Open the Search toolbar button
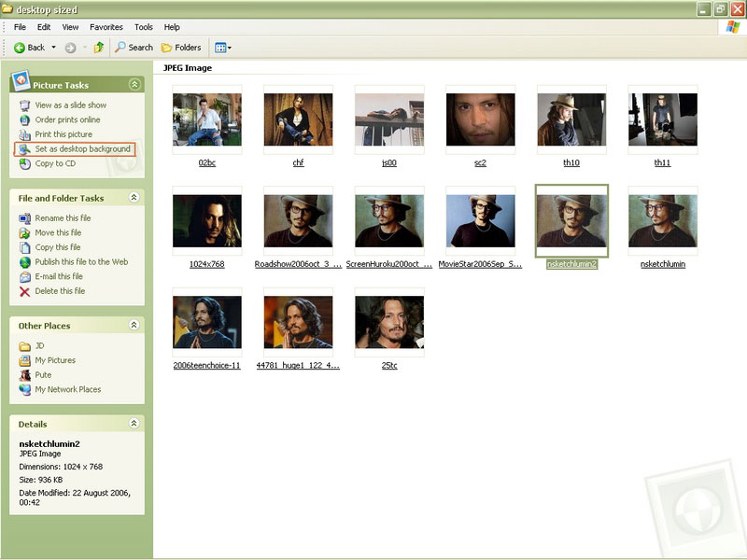 pos(134,48)
